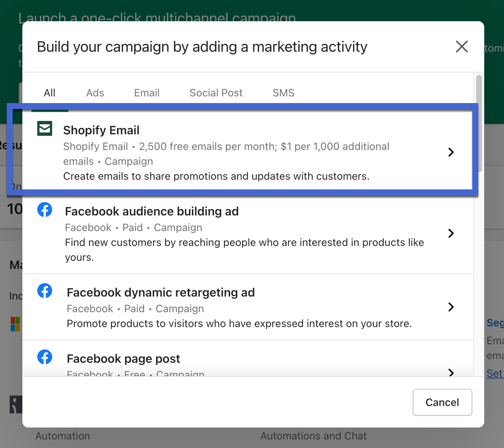Click the Facebook logo beside dynamic retargeting ad
Image resolution: width=504 pixels, height=448 pixels.
click(x=45, y=291)
